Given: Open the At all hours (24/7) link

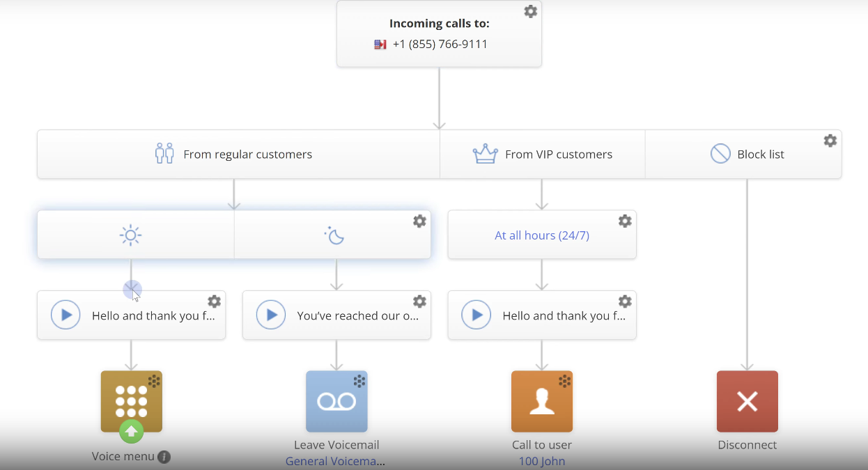Looking at the screenshot, I should tap(542, 235).
